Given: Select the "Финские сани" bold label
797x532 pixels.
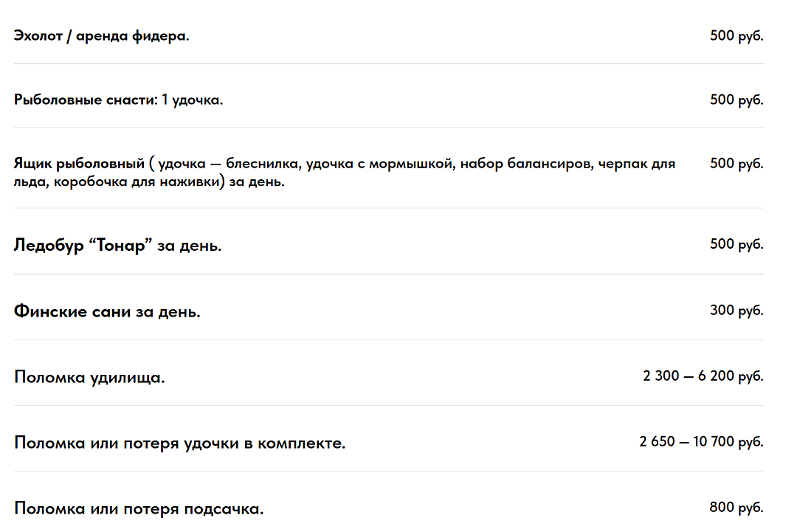Looking at the screenshot, I should 72,311.
